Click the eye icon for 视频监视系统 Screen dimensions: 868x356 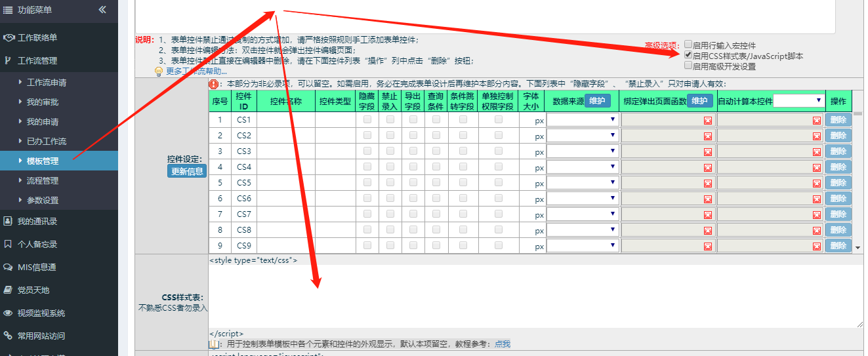(x=9, y=313)
